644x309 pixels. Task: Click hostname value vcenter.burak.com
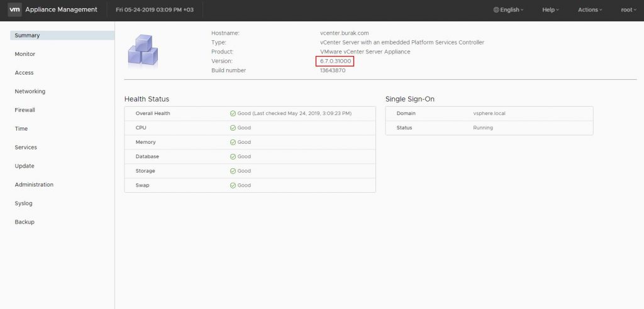point(345,33)
